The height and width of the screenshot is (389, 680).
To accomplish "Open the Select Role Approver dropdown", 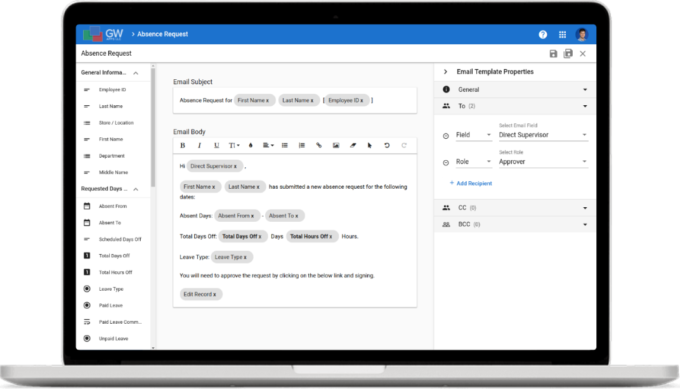I will [x=543, y=162].
